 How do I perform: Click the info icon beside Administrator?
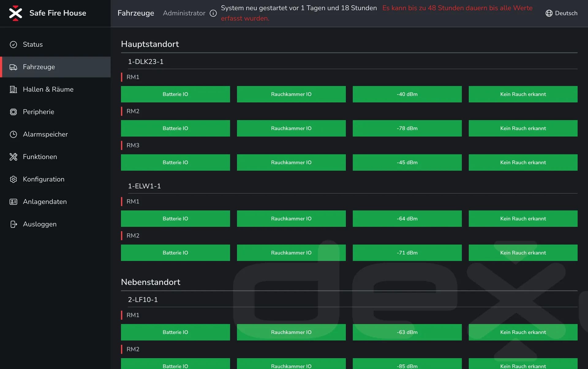[213, 13]
